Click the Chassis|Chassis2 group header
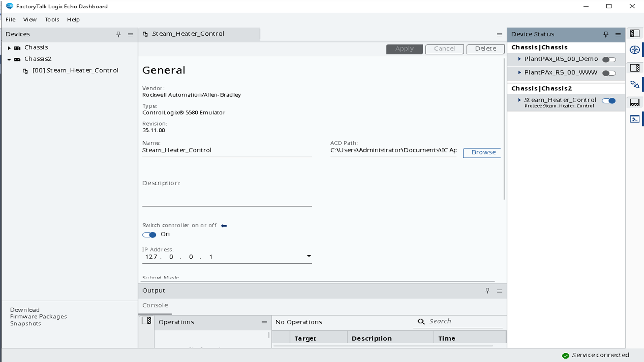Viewport: 644px width, 362px height. click(x=541, y=88)
